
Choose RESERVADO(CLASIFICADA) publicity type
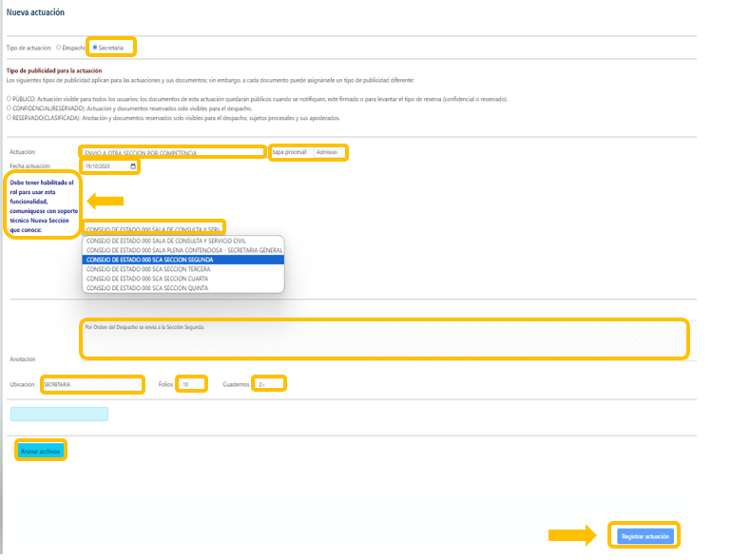[9, 118]
